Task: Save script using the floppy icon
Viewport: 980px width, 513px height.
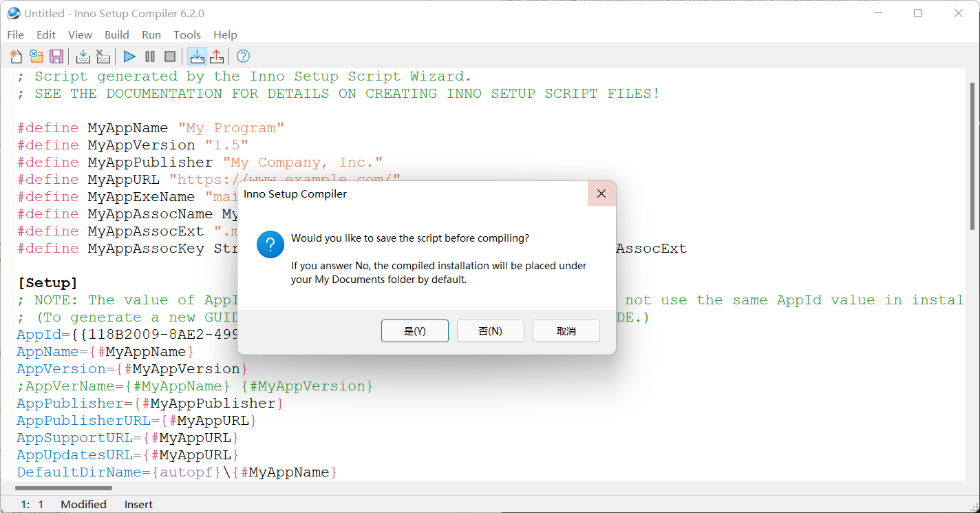Action: tap(56, 56)
